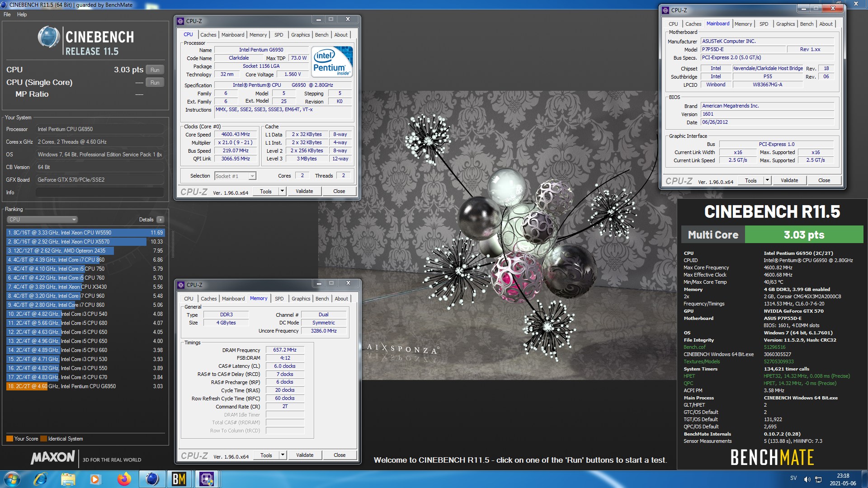Open Windows Media Player taskbar icon

(x=95, y=479)
